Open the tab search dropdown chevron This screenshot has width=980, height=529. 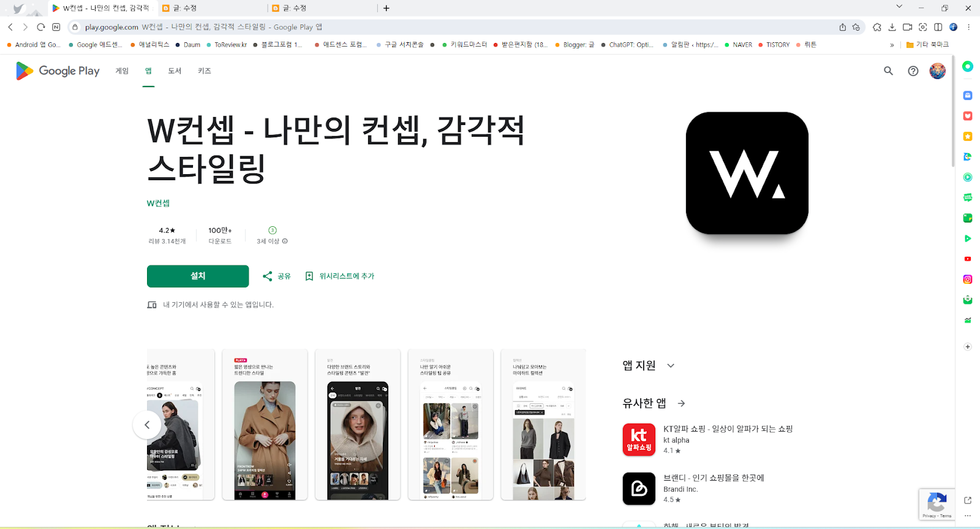coord(899,7)
